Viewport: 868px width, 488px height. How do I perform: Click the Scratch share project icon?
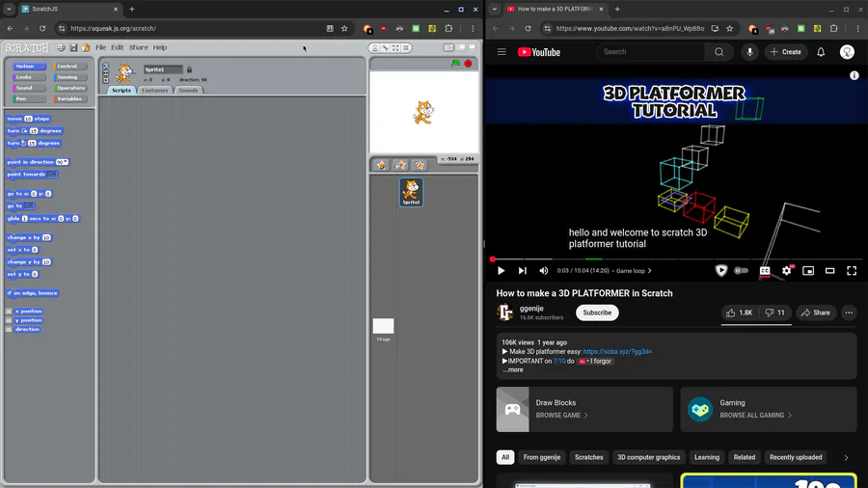(85, 47)
